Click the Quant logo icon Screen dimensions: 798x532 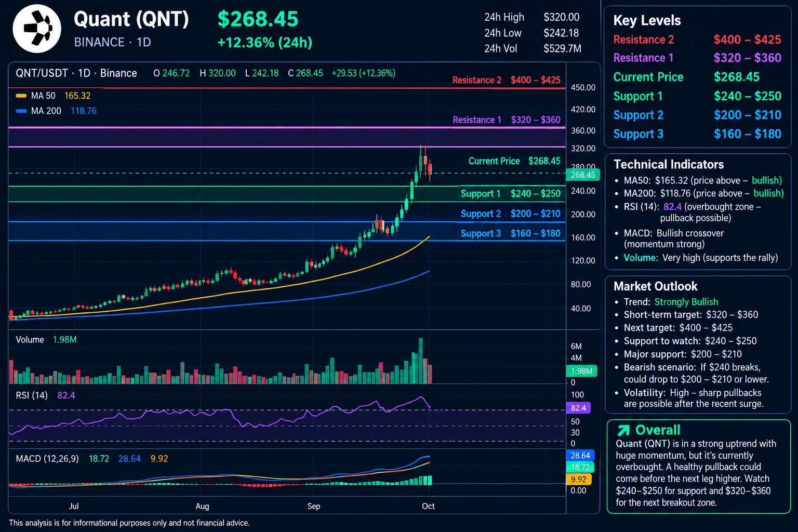pyautogui.click(x=36, y=28)
